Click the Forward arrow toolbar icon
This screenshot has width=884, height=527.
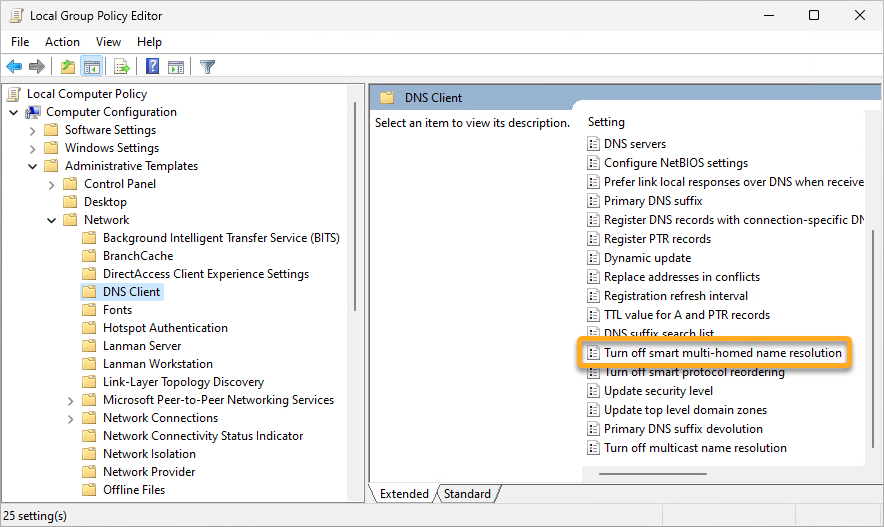pos(37,67)
